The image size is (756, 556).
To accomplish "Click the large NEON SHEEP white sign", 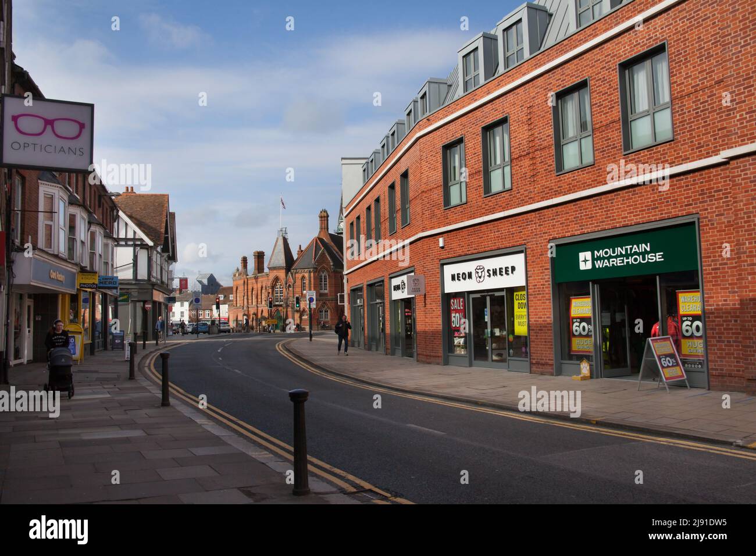I will point(484,273).
